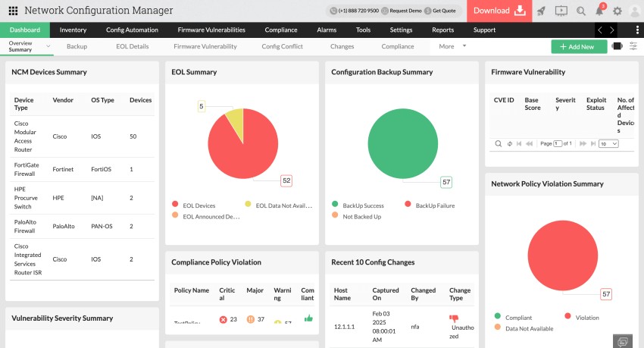Expand the Overview Summary dropdown chevron

(x=48, y=46)
